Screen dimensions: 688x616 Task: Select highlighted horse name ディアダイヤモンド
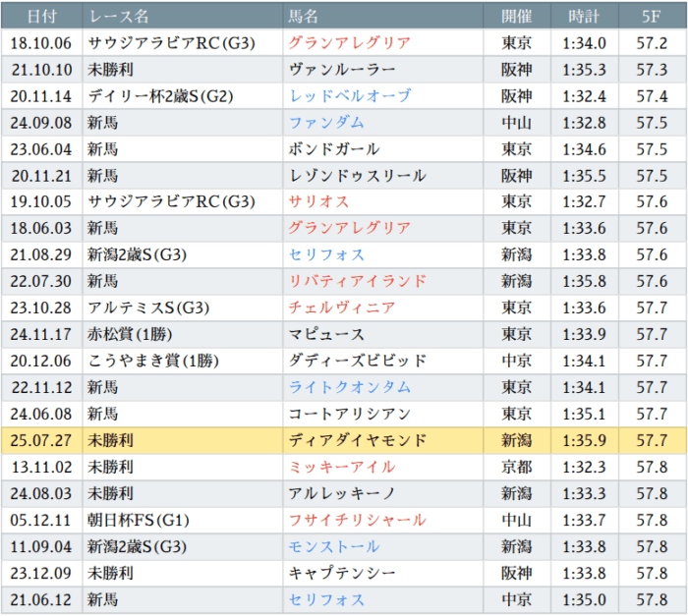[357, 440]
